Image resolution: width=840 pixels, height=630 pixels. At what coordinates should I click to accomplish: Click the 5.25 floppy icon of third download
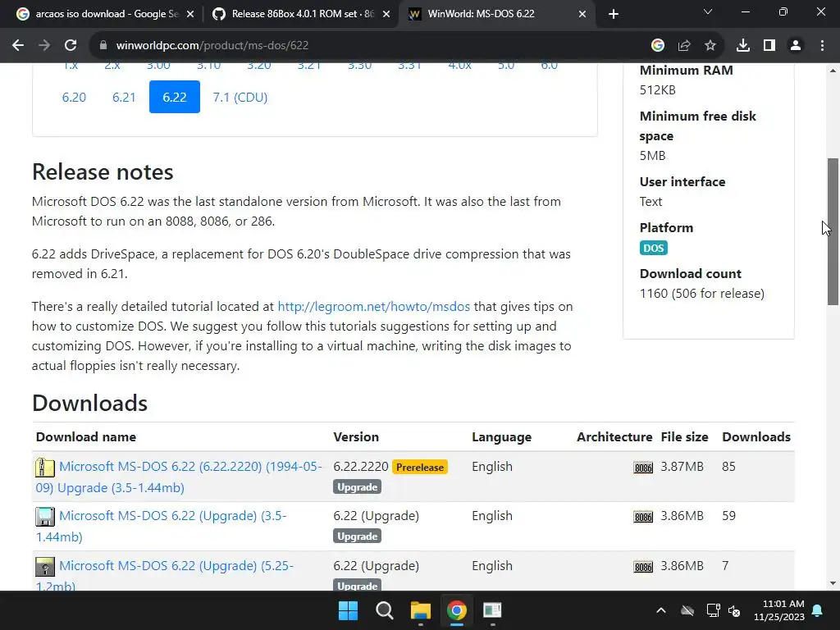[45, 566]
